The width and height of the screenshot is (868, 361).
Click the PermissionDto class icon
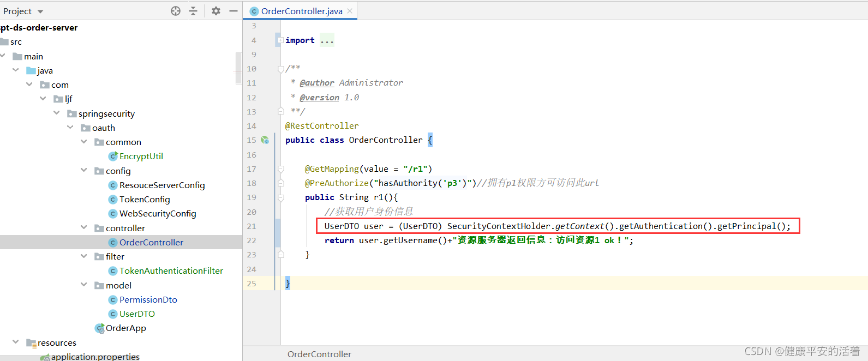point(113,299)
